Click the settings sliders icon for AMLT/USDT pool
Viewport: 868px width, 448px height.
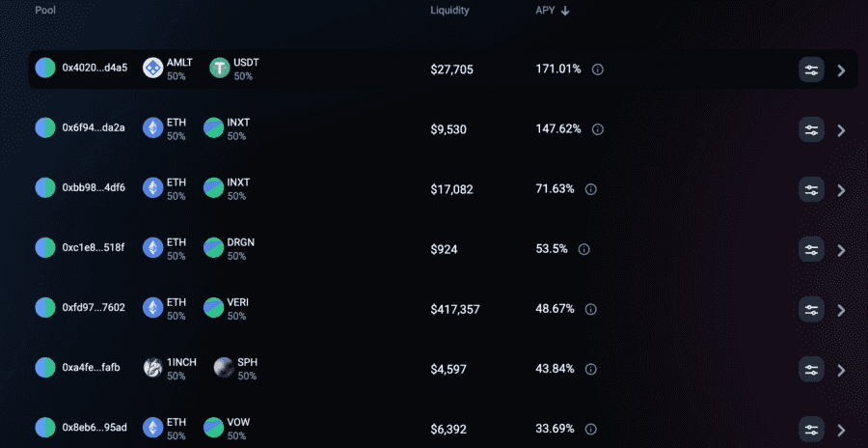pos(811,70)
